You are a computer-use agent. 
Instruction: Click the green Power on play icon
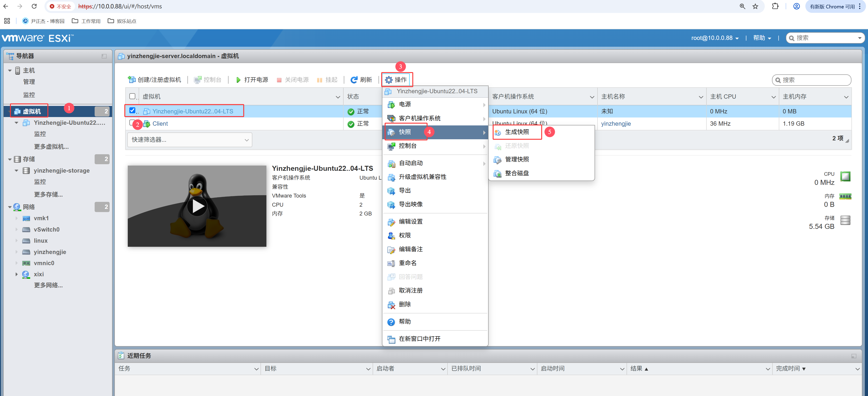(x=238, y=80)
